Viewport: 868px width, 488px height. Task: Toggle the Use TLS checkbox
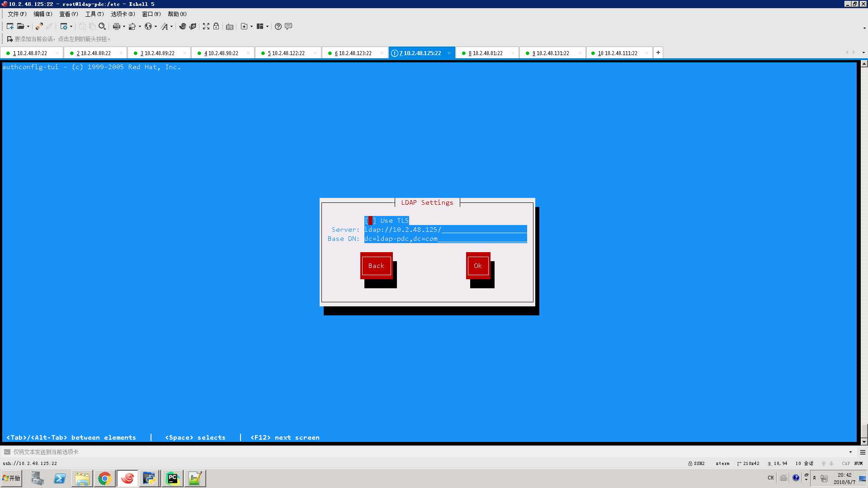pyautogui.click(x=370, y=221)
